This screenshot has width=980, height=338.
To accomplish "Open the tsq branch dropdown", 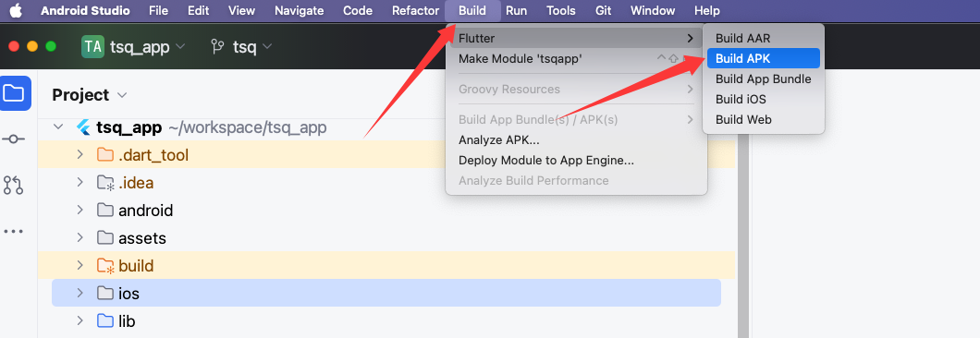I will point(252,46).
